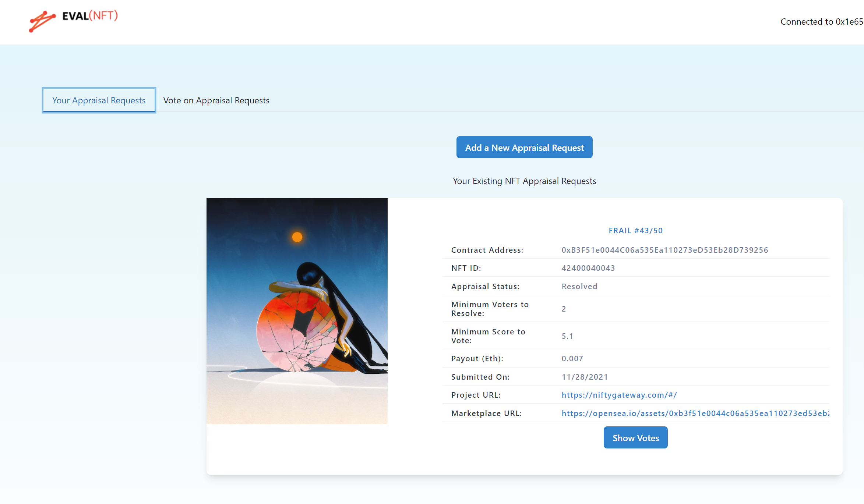Click the EVAL(NFT) red logo icon
The height and width of the screenshot is (504, 864).
pyautogui.click(x=42, y=21)
